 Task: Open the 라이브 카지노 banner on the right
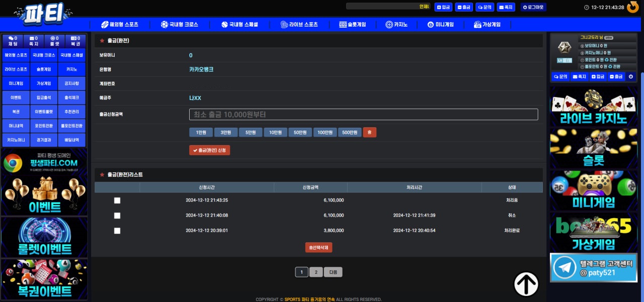[x=594, y=107]
